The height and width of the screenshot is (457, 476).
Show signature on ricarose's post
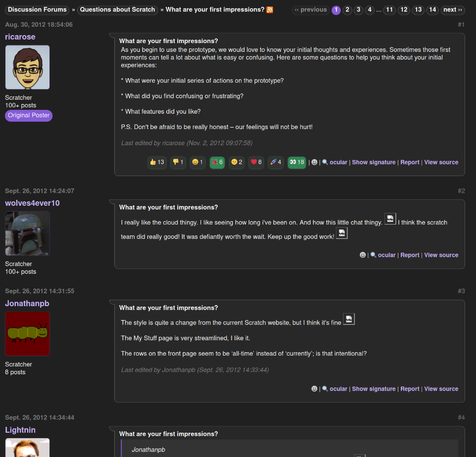coord(374,162)
